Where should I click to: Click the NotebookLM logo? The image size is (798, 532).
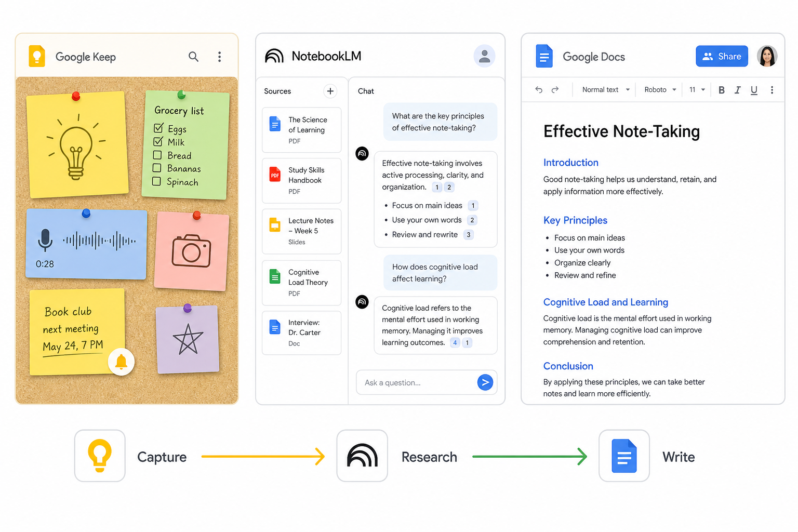pyautogui.click(x=274, y=56)
